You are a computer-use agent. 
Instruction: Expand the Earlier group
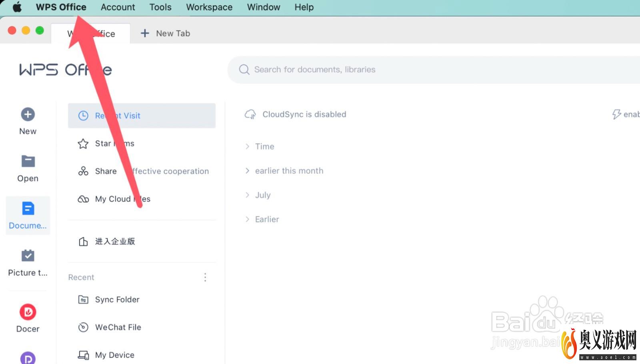pyautogui.click(x=247, y=219)
